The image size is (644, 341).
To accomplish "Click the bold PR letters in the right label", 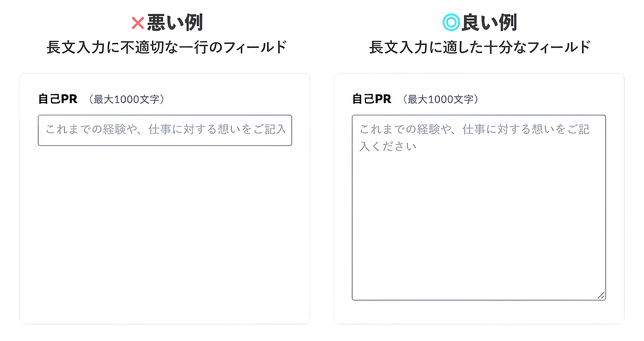I will [x=383, y=99].
